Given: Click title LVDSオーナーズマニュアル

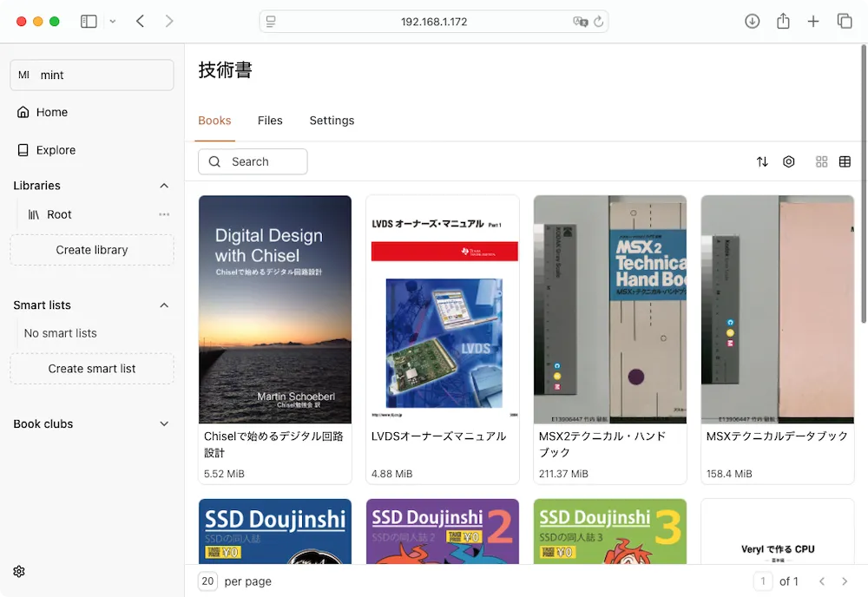Looking at the screenshot, I should point(438,436).
